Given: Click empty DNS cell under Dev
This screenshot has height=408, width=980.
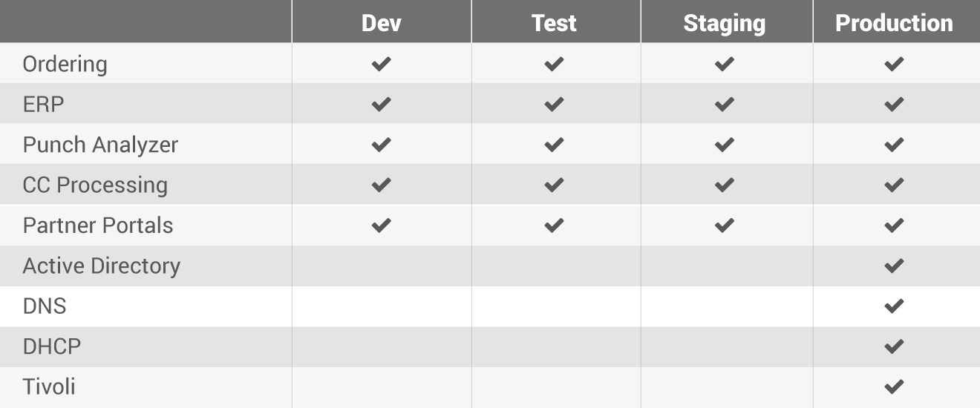Looking at the screenshot, I should click(x=382, y=306).
